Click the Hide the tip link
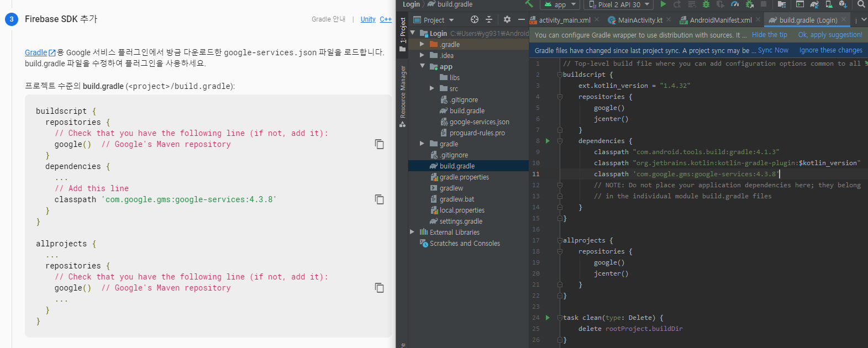Viewport: 868px width, 348px height. pyautogui.click(x=769, y=35)
